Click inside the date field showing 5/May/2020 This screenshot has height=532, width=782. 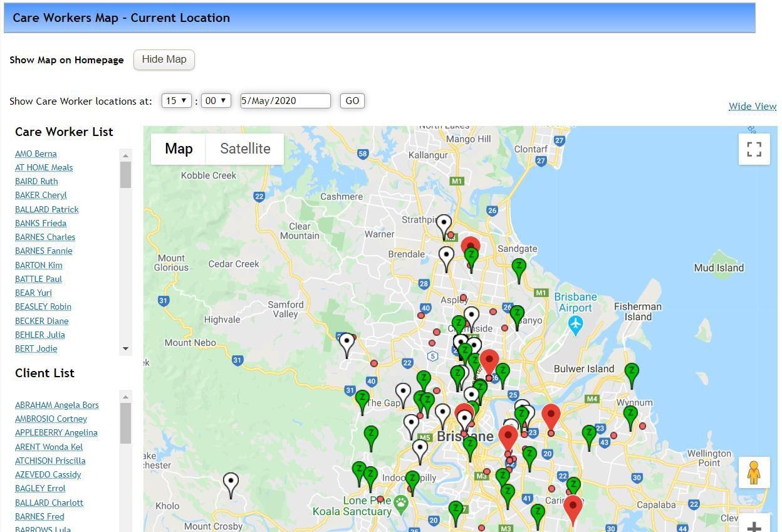point(284,100)
